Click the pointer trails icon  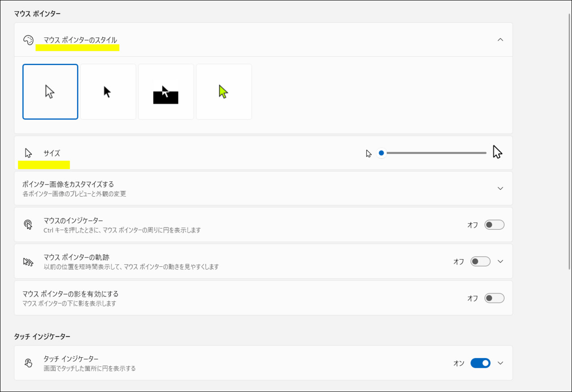point(28,262)
